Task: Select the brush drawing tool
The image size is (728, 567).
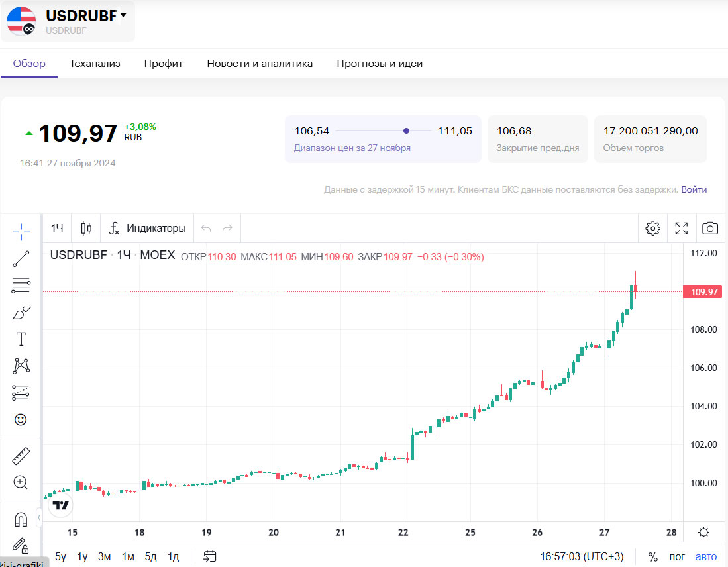Action: (21, 313)
